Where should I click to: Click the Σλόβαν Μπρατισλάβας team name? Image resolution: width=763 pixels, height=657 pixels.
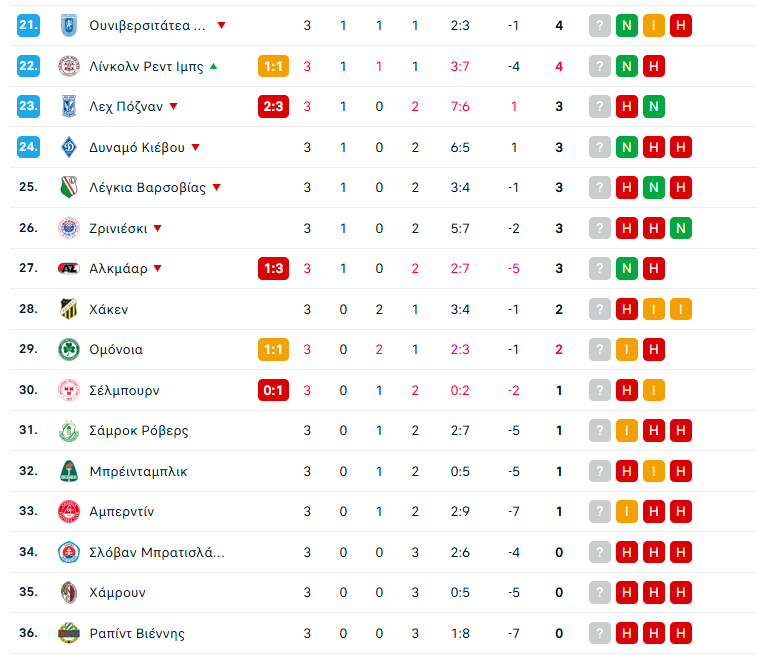point(157,552)
